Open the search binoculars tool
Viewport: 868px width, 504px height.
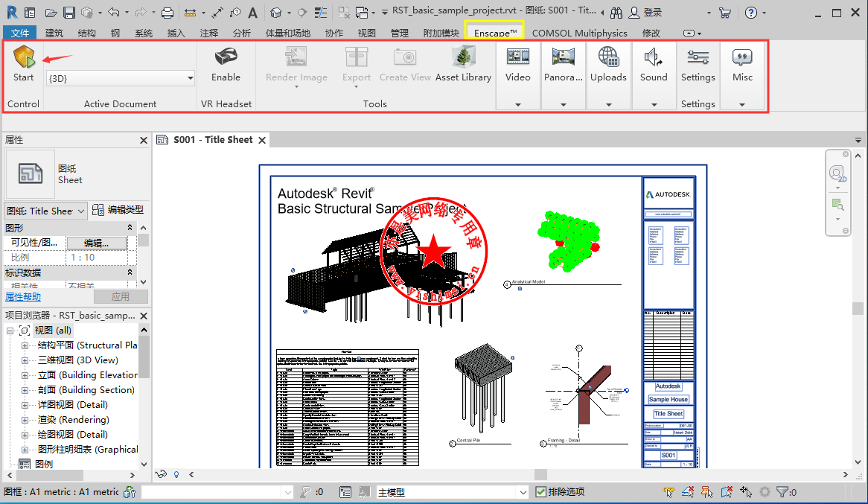pos(616,12)
